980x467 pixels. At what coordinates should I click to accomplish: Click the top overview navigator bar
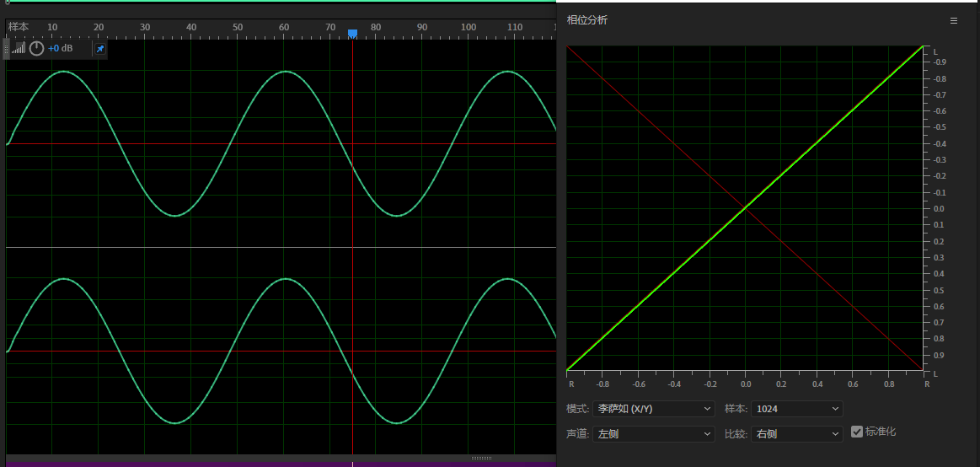point(278,3)
